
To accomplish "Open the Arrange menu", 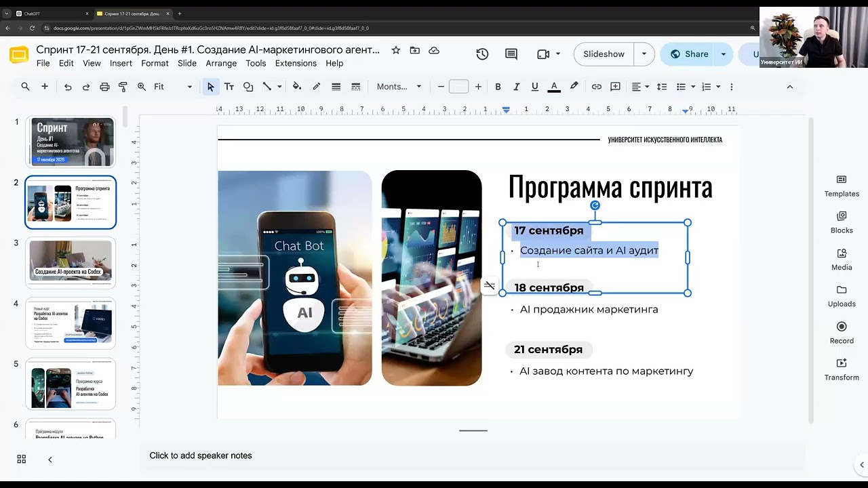I will tap(221, 63).
